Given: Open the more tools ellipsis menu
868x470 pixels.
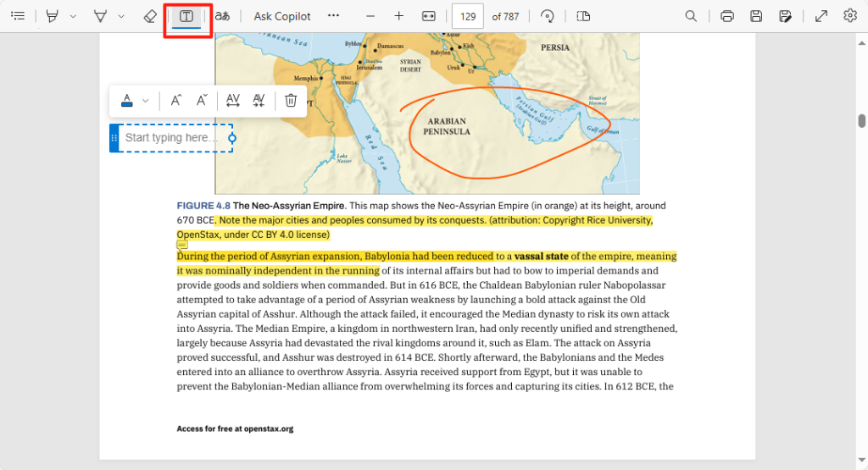Looking at the screenshot, I should tap(333, 16).
